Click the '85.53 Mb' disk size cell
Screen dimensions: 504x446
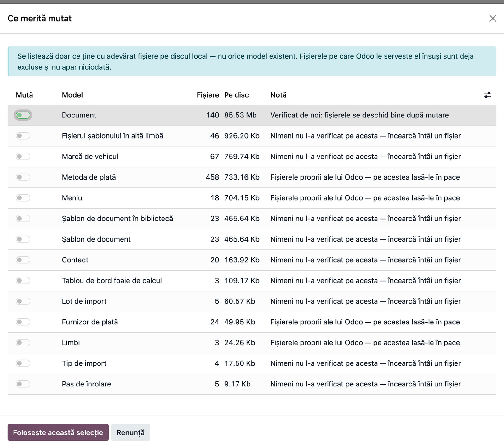pyautogui.click(x=240, y=115)
